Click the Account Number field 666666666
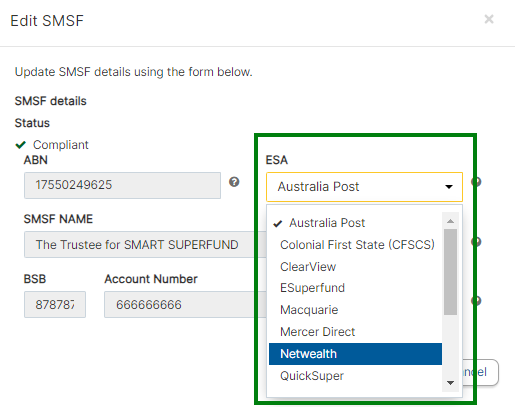515x407 pixels. click(185, 304)
